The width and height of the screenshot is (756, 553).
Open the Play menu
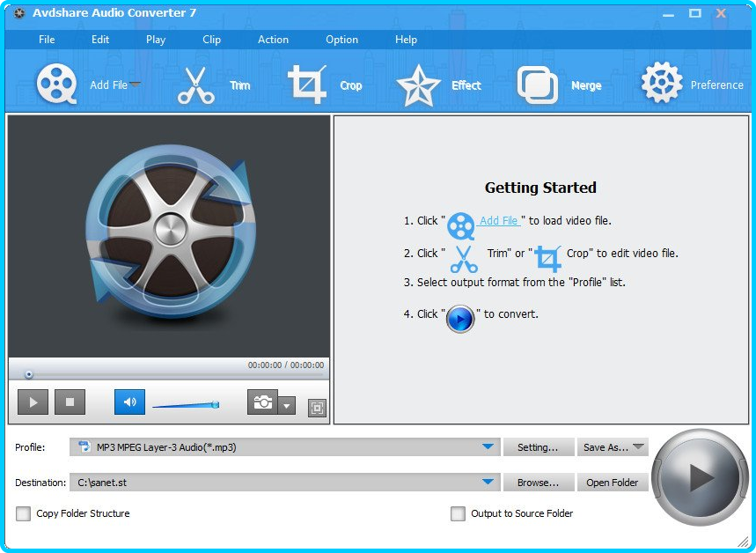tap(156, 40)
